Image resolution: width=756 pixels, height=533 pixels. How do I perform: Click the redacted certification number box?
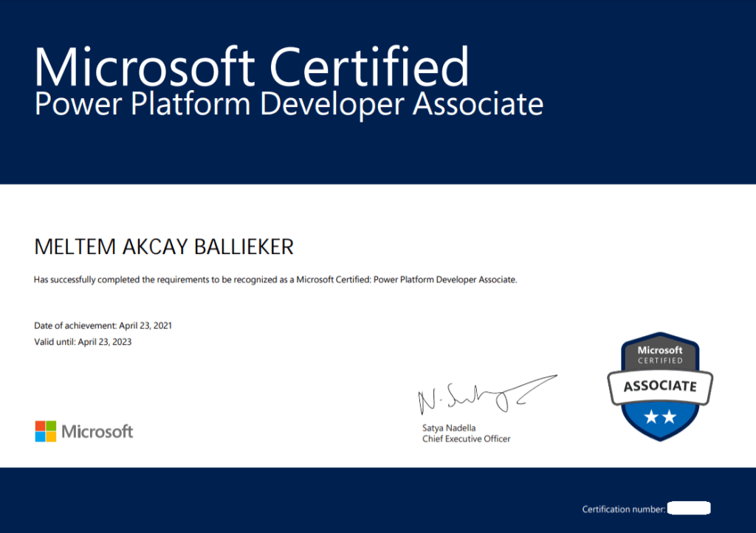pyautogui.click(x=689, y=509)
